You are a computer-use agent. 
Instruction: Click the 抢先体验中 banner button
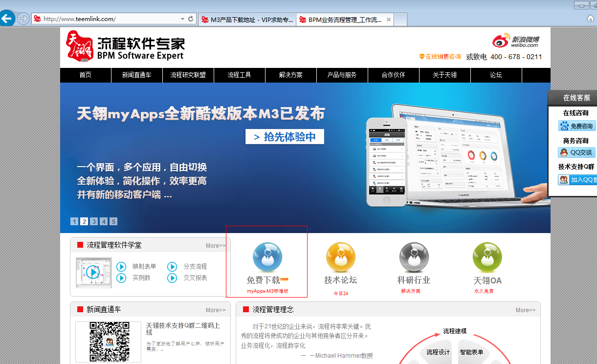(285, 137)
